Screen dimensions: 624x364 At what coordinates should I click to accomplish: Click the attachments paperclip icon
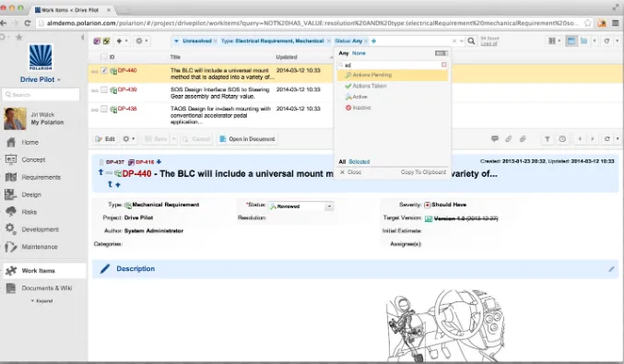point(523,139)
